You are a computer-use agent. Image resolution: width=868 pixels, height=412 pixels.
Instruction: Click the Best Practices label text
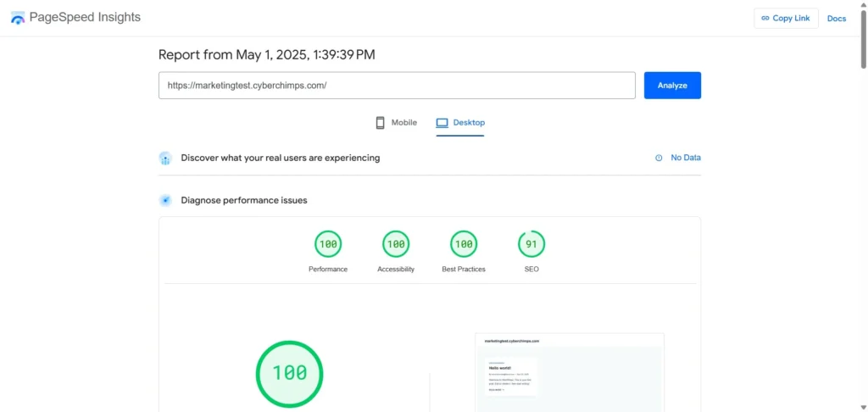coord(464,269)
